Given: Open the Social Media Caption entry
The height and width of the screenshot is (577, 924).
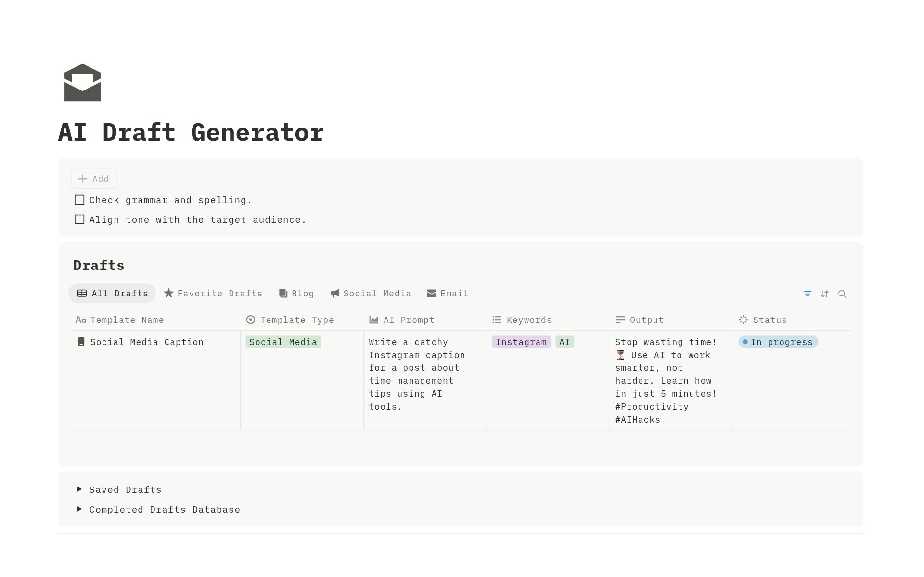Looking at the screenshot, I should coord(147,342).
